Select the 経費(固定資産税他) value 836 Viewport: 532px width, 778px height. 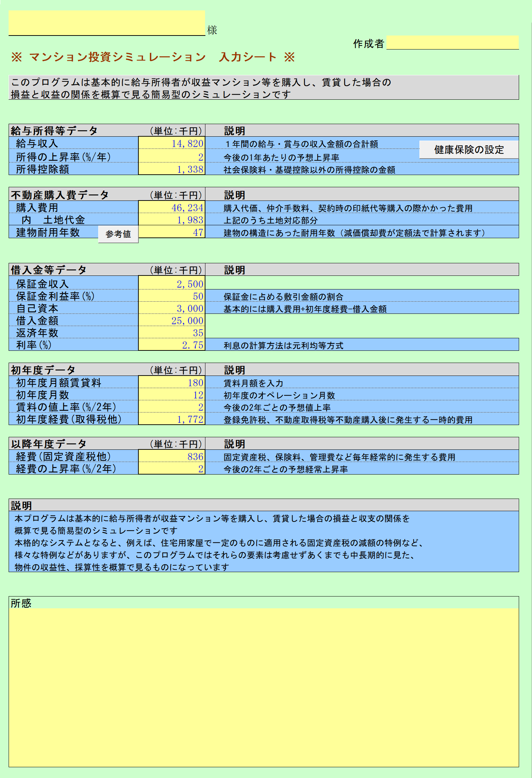172,456
